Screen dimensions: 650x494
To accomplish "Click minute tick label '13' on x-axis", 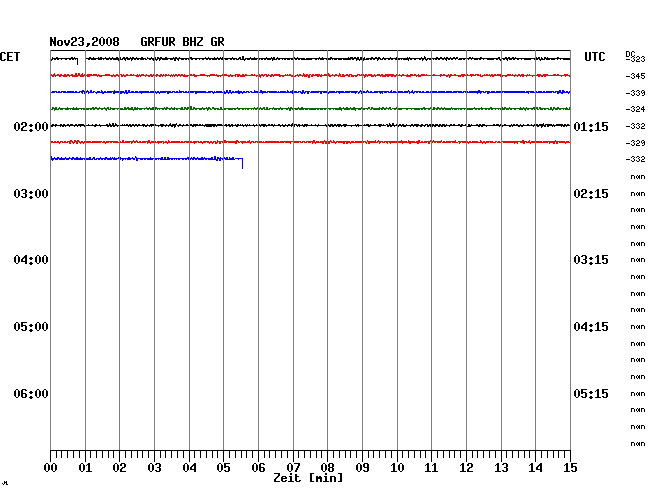I will pos(501,468).
